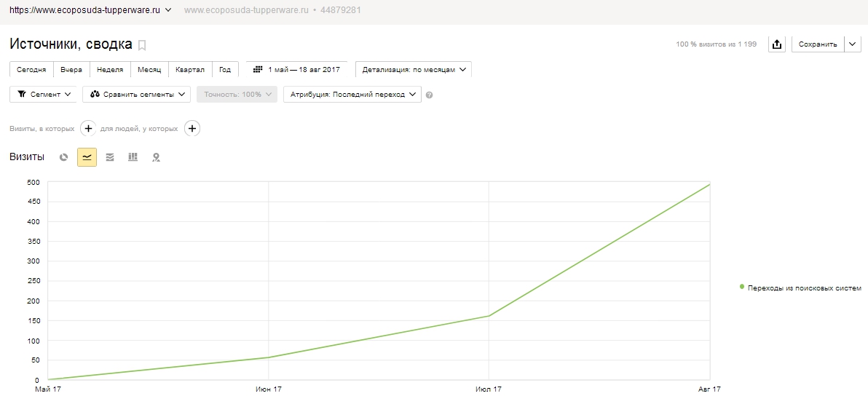Image resolution: width=868 pixels, height=404 pixels.
Task: Expand the Атрибуция: Последний переход dropdown
Action: point(352,95)
